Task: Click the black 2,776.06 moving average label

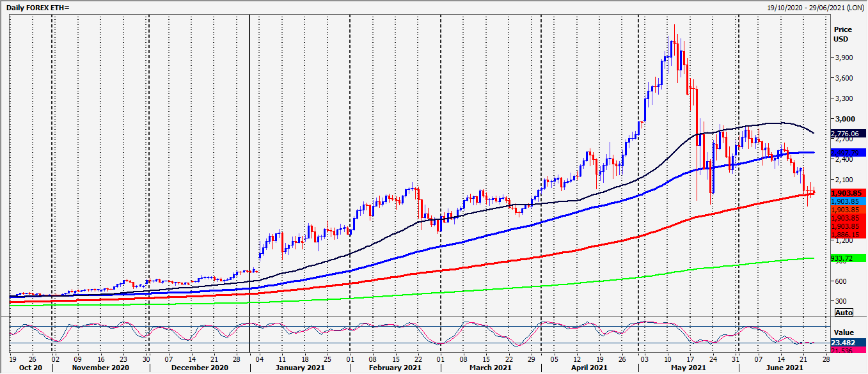Action: 848,134
